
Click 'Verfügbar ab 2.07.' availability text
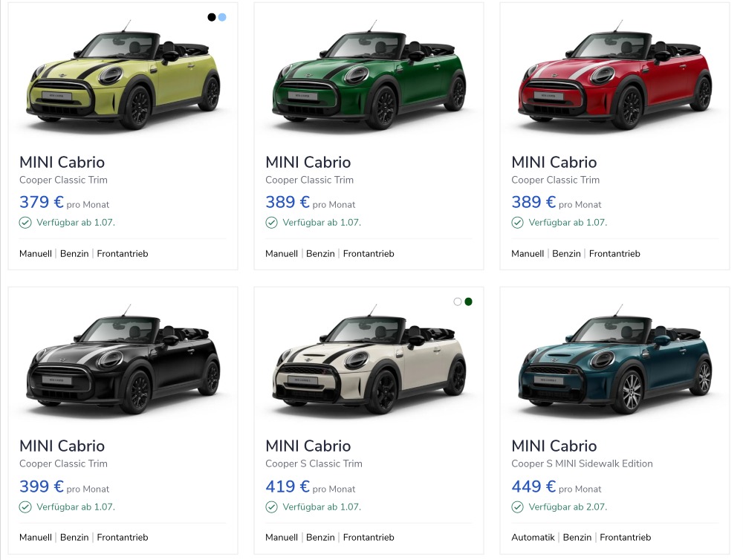[x=568, y=507]
